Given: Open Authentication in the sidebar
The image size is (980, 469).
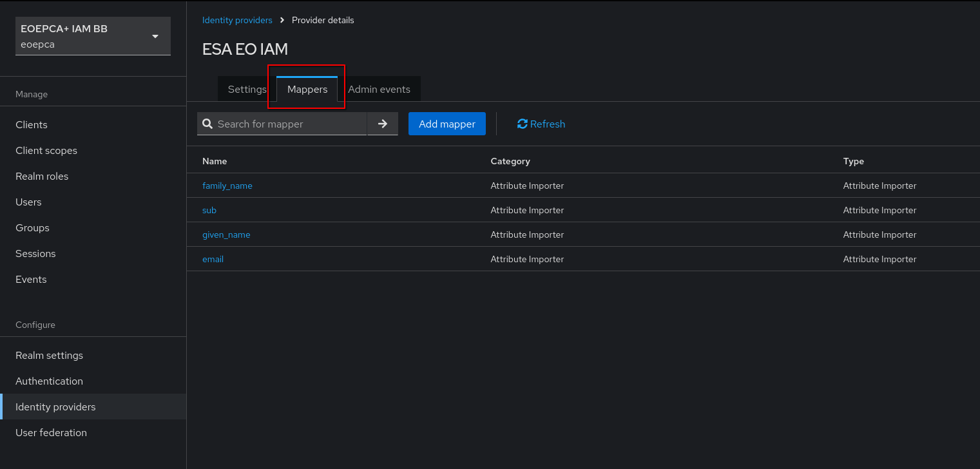Looking at the screenshot, I should point(93,381).
